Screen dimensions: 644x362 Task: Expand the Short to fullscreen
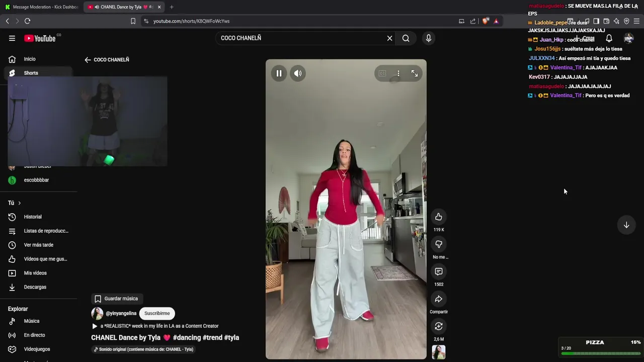tap(415, 73)
